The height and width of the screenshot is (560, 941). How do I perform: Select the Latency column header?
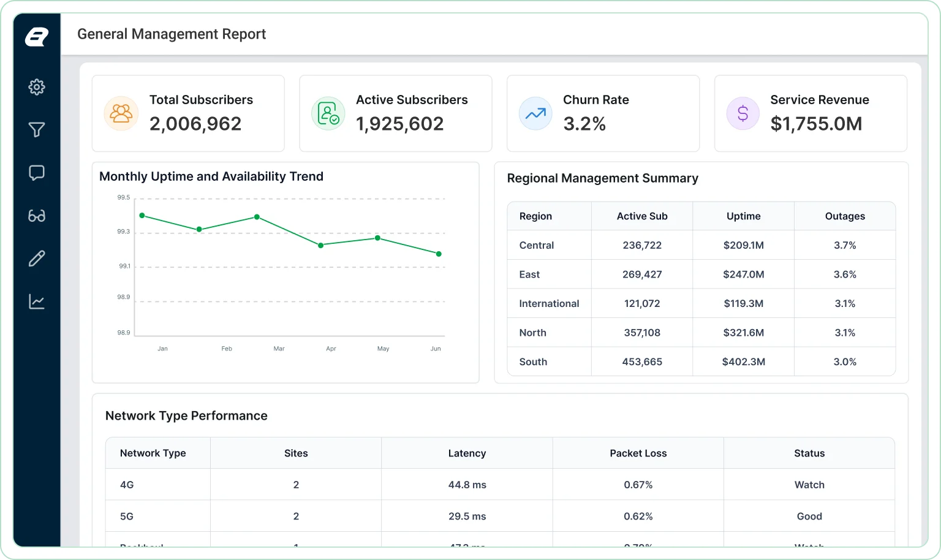467,453
